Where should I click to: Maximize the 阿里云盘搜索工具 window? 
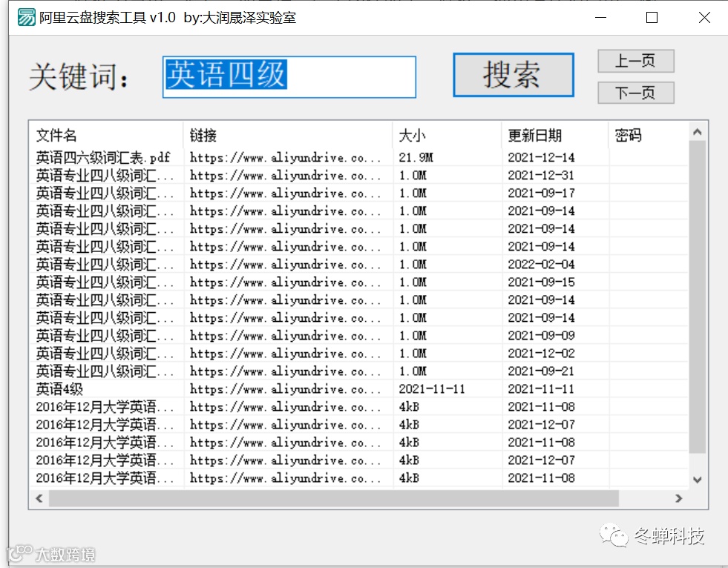click(x=652, y=18)
